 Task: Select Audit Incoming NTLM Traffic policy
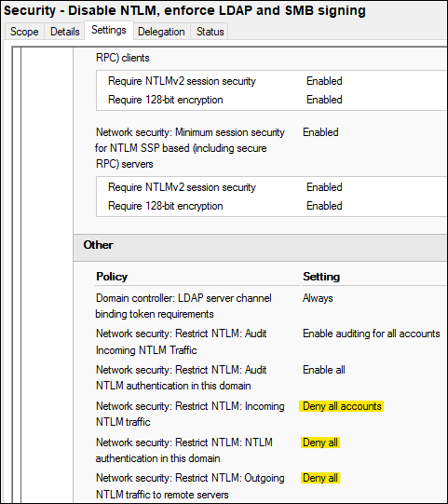pyautogui.click(x=182, y=341)
